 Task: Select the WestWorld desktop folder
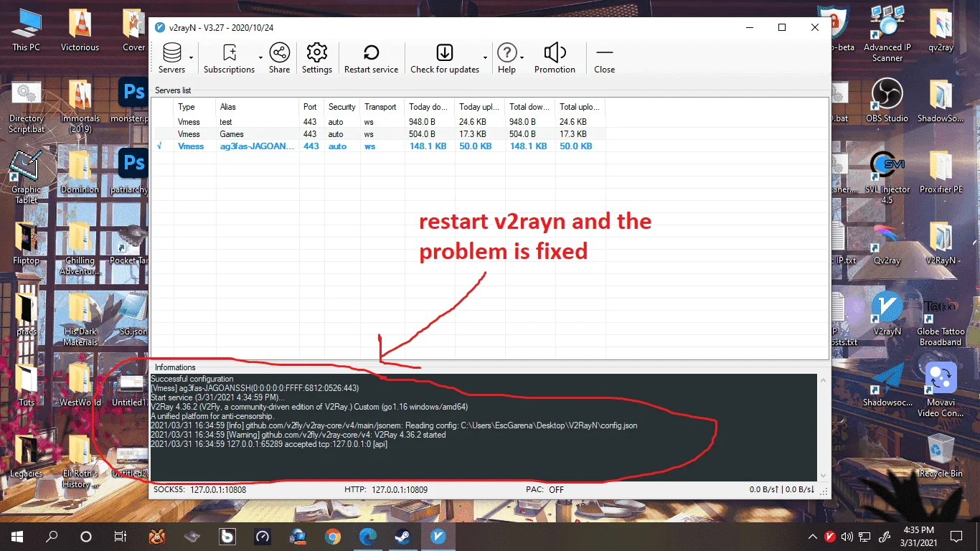click(80, 385)
